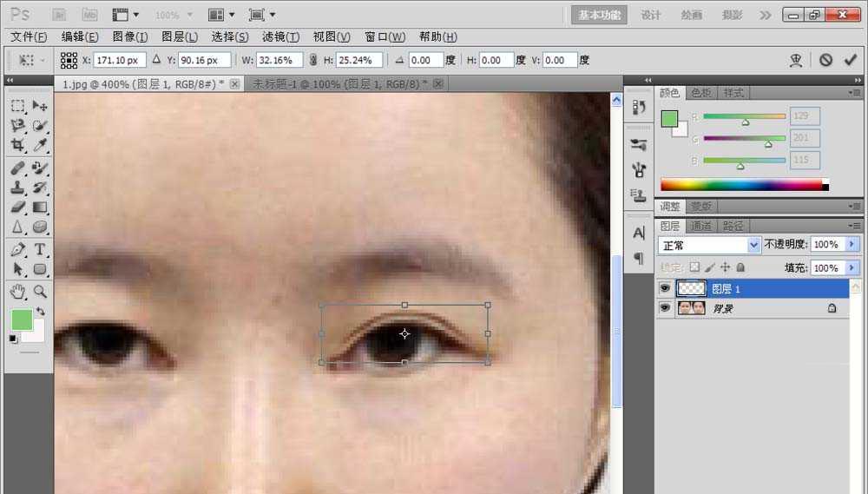
Task: Toggle lock layer position
Action: point(725,267)
